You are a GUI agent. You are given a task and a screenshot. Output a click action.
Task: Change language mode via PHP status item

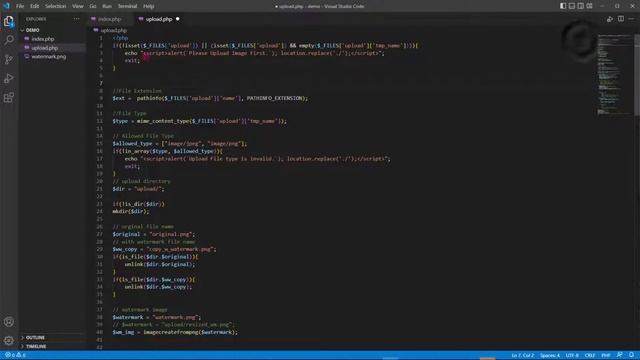pyautogui.click(x=606, y=355)
